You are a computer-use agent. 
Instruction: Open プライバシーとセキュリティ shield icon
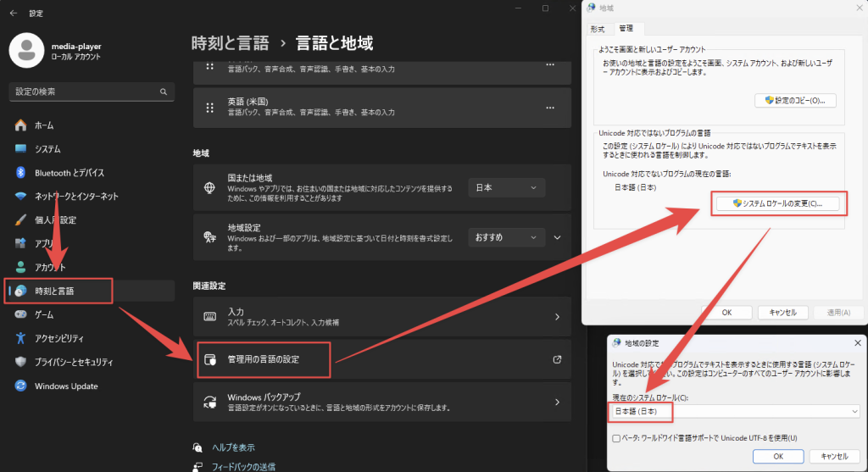pos(21,362)
